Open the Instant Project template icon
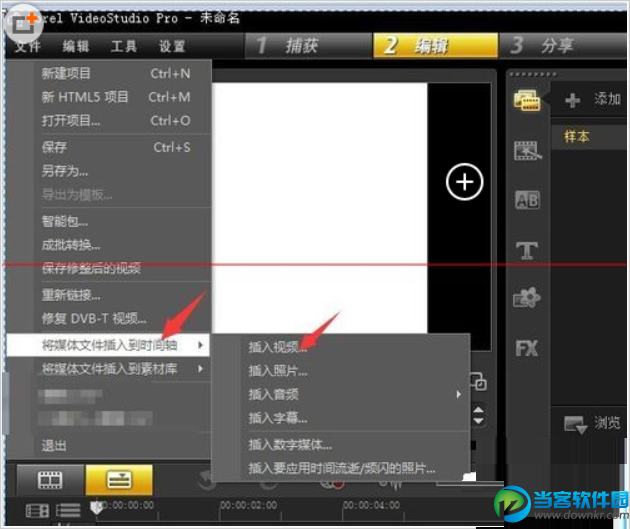This screenshot has height=529, width=630. 528,151
